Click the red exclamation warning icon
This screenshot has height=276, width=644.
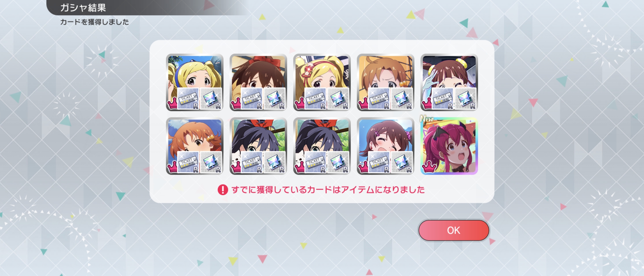[x=223, y=190]
